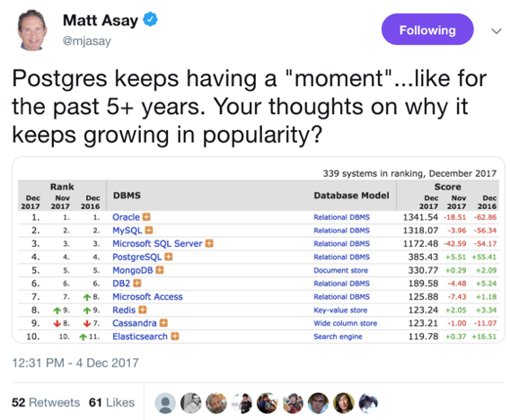Click Matt Asay's profile photo
Image resolution: width=510 pixels, height=420 pixels.
(x=32, y=30)
